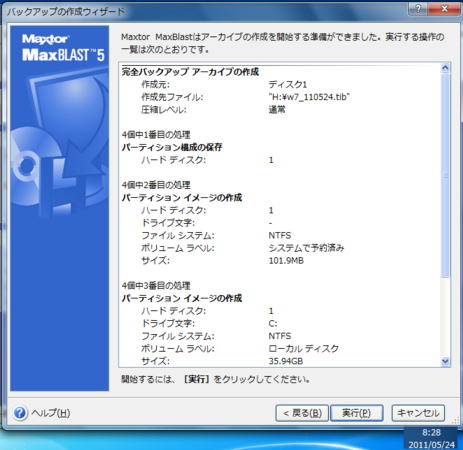Click the blue help question mark icon
Viewport: 463px width, 450px height.
pos(20,413)
